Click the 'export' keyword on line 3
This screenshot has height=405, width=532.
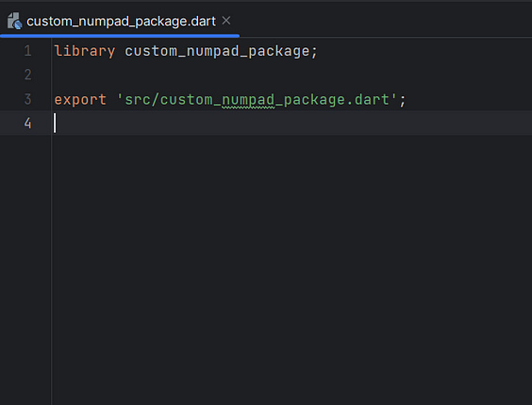click(80, 100)
